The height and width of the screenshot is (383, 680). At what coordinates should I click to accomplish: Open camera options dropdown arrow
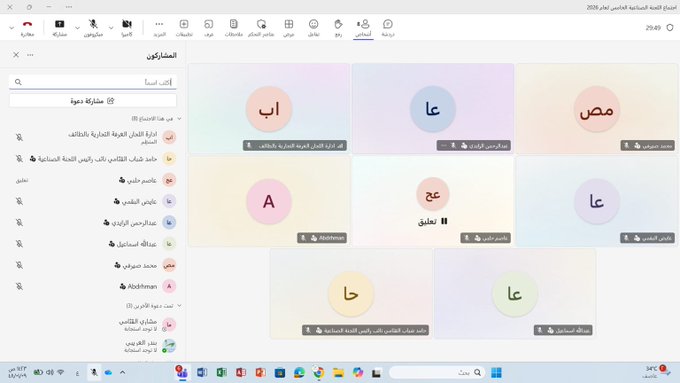tap(111, 28)
